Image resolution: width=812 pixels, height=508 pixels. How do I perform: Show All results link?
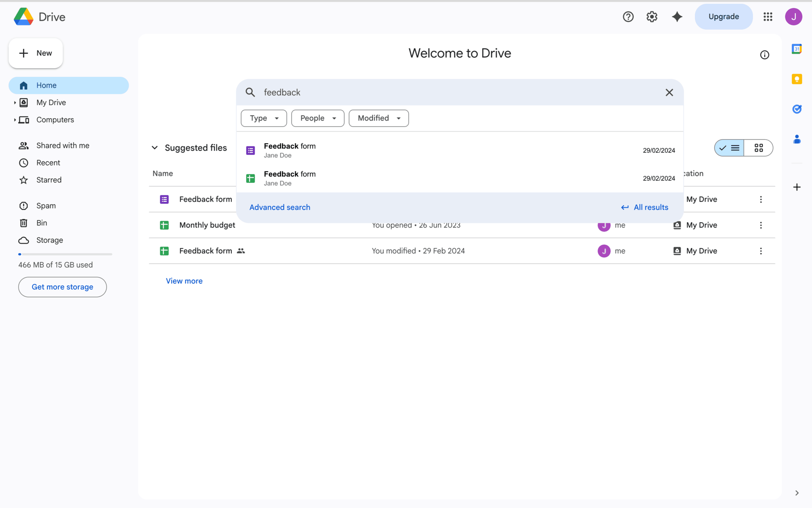coord(645,207)
